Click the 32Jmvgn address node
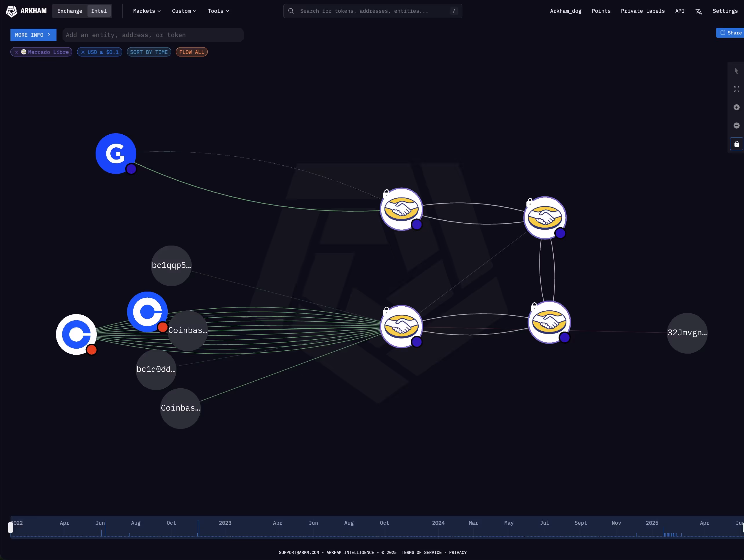Viewport: 744px width, 560px height. pyautogui.click(x=687, y=333)
